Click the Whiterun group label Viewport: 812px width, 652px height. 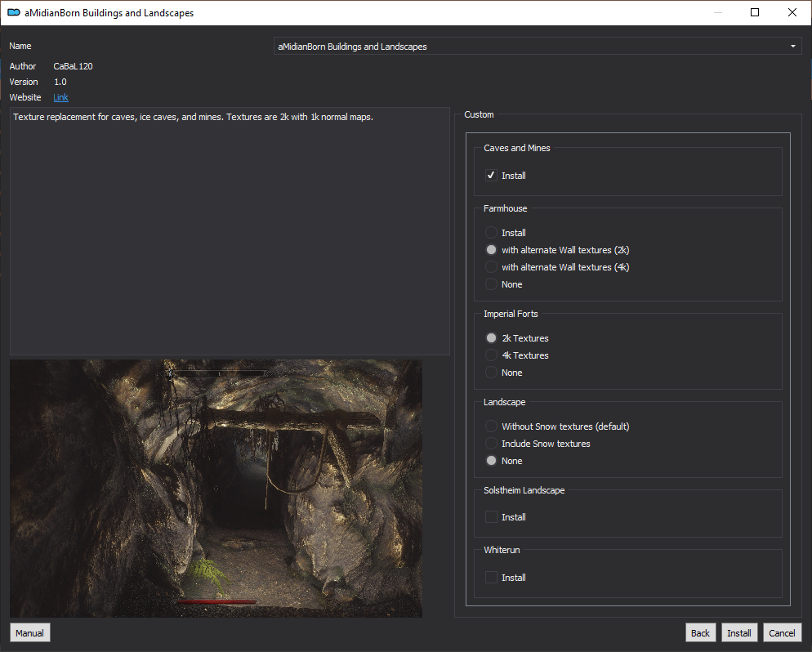click(502, 550)
